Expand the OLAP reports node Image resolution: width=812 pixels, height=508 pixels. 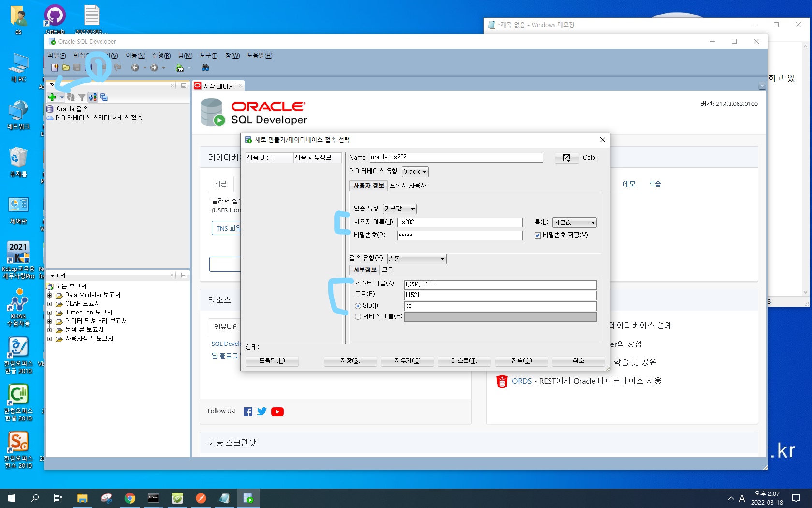click(x=49, y=304)
